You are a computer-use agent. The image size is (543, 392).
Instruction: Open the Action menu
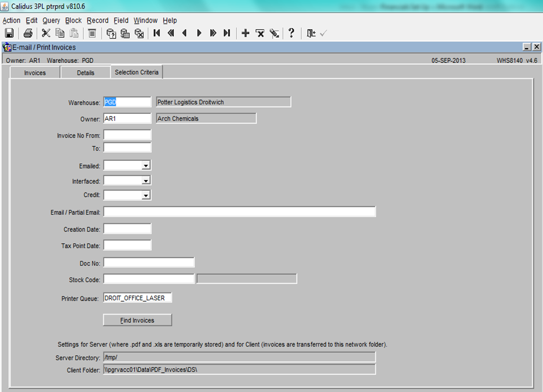coord(12,20)
